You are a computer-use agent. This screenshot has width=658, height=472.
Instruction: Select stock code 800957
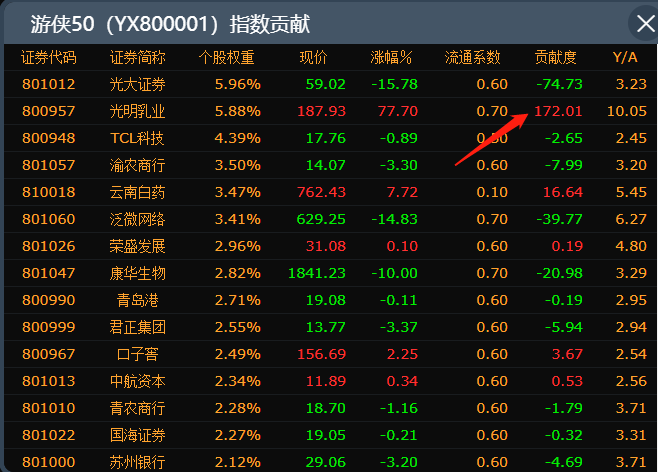pyautogui.click(x=49, y=111)
